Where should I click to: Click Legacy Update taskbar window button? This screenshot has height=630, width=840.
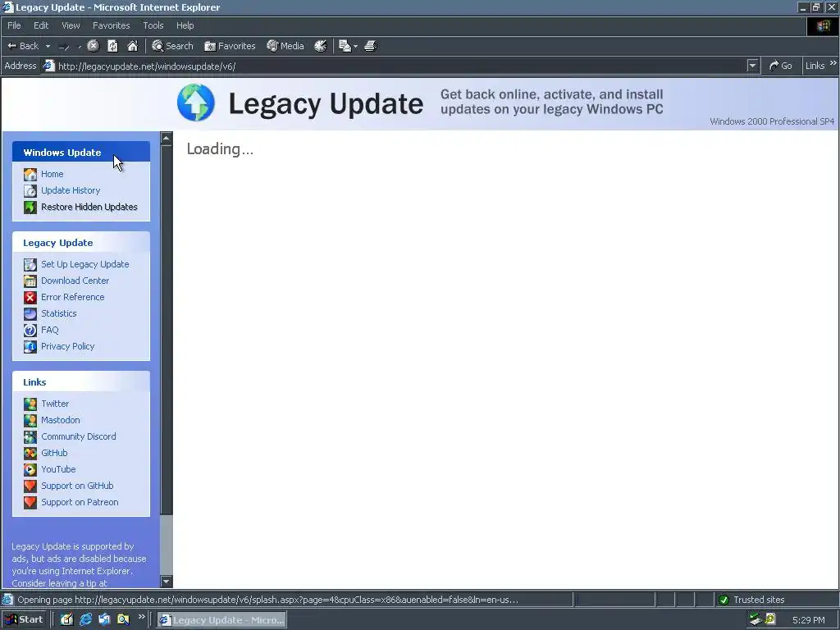click(221, 620)
